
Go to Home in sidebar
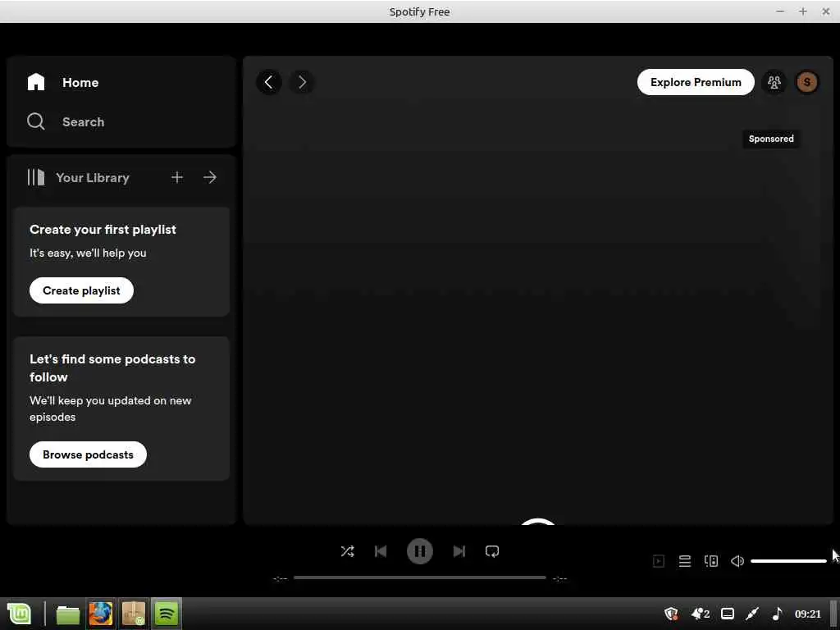(80, 83)
